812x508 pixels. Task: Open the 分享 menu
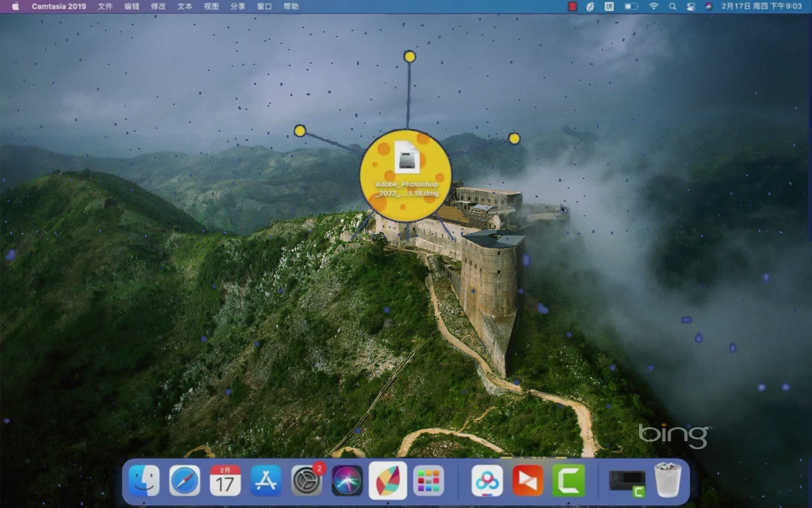pos(238,6)
